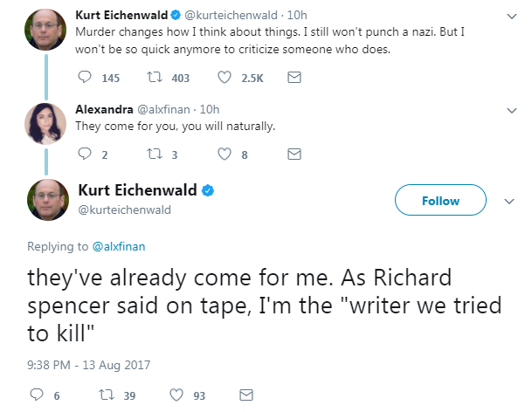Like the tweet with 2.5K likes

[225, 78]
